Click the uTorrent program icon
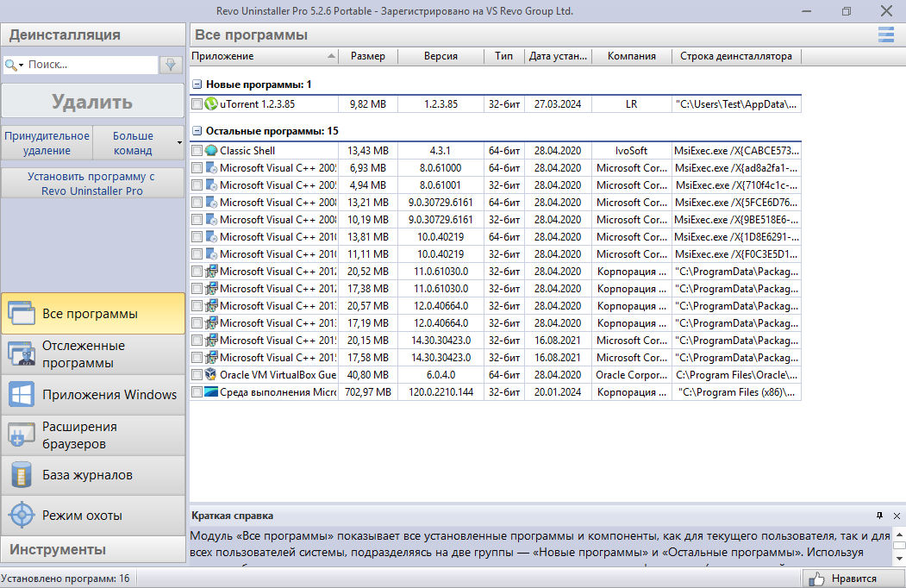Image resolution: width=906 pixels, height=588 pixels. click(211, 104)
